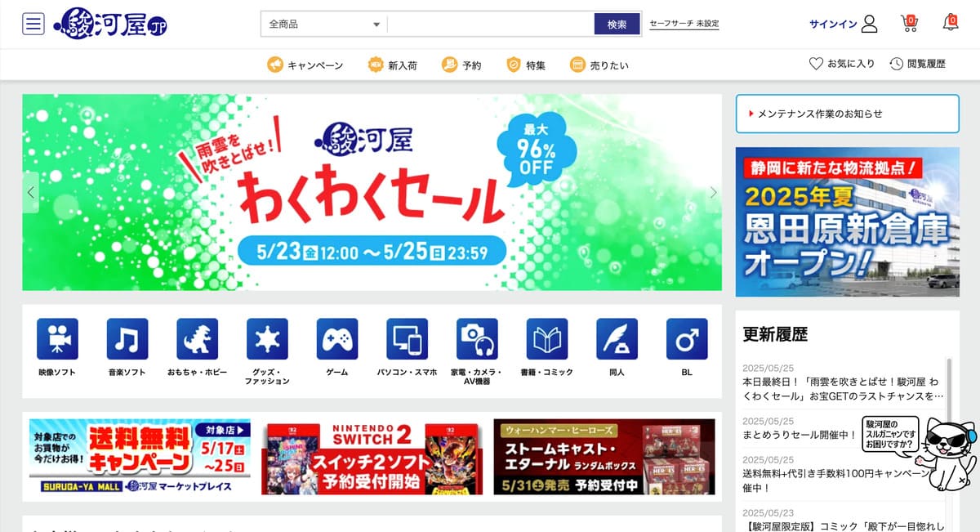Open the 家電・カメラ・AV機器 category icon
This screenshot has width=980, height=532.
(x=477, y=339)
